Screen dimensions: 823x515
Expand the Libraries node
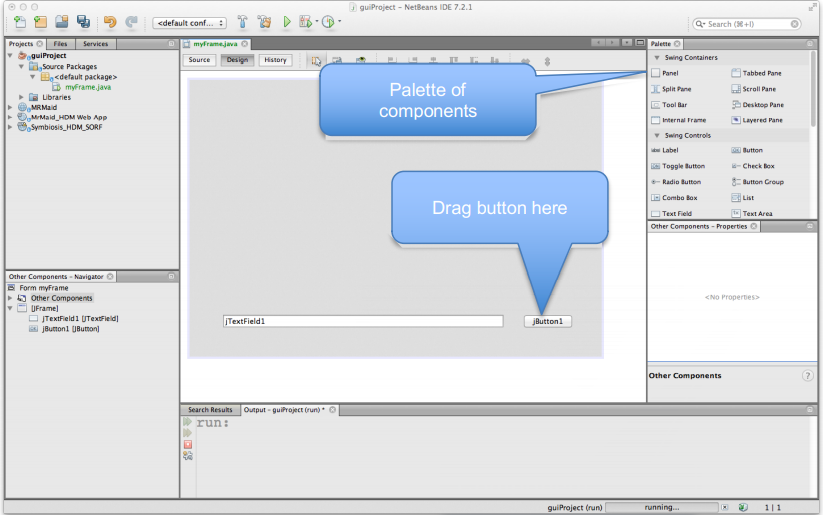click(x=21, y=97)
